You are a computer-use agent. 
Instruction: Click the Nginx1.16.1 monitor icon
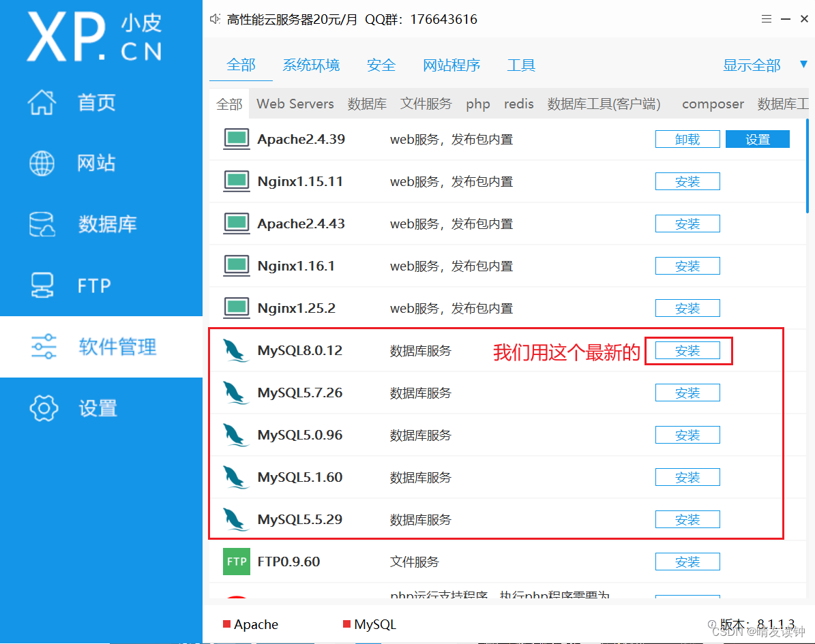click(237, 265)
